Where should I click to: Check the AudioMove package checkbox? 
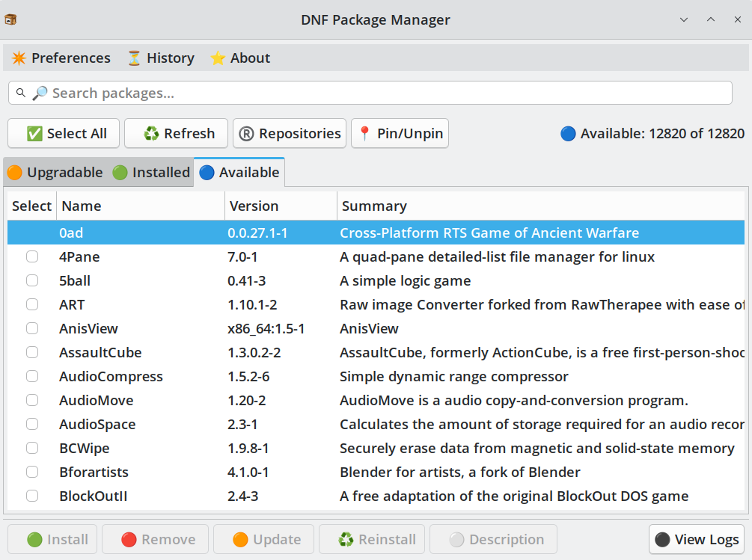(x=32, y=401)
